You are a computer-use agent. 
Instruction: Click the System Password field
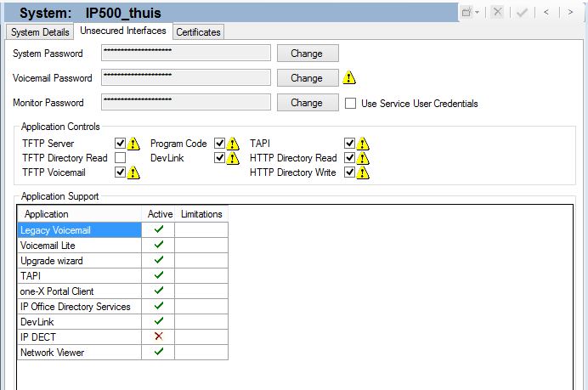click(185, 53)
